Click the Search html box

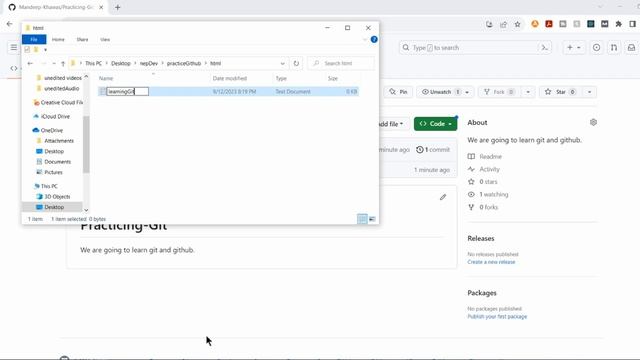coord(341,63)
